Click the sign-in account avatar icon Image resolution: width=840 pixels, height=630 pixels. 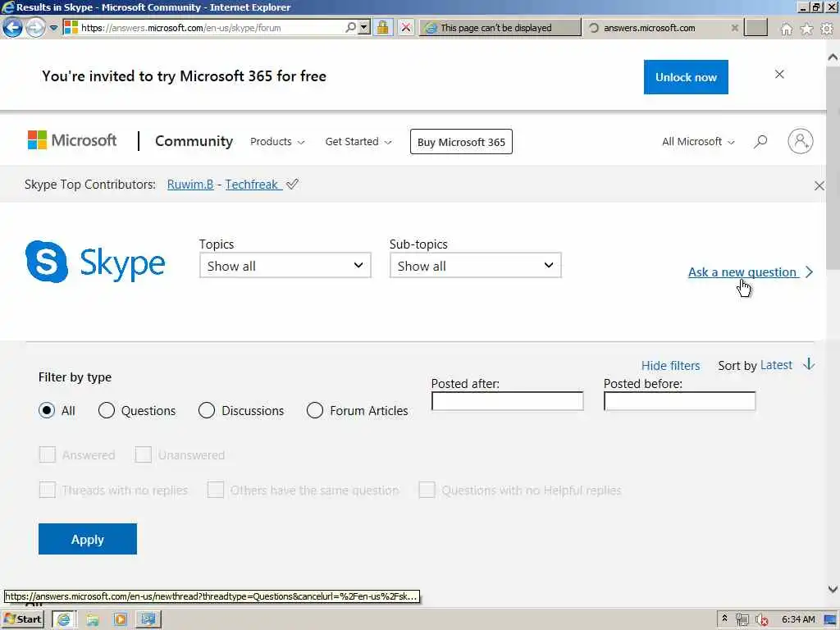(801, 141)
